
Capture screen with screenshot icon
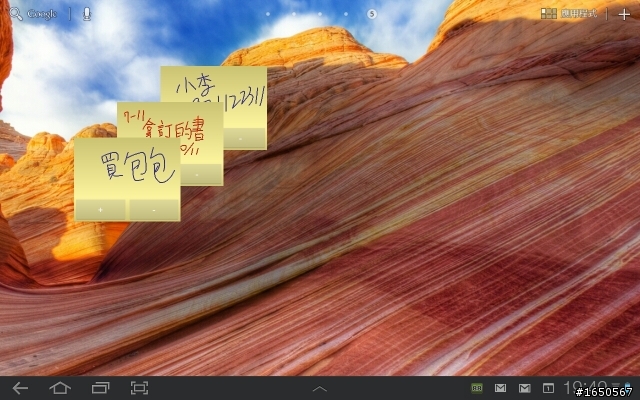[x=139, y=388]
